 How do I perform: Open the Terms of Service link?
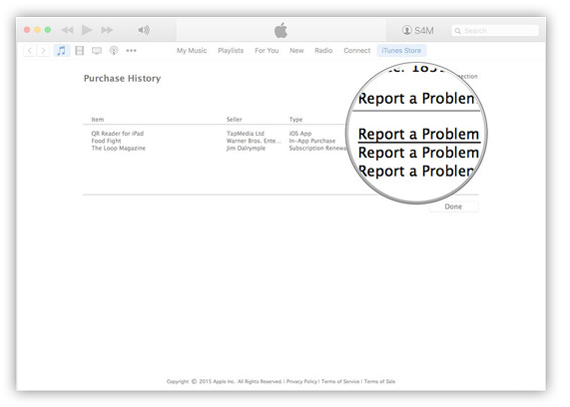[341, 381]
